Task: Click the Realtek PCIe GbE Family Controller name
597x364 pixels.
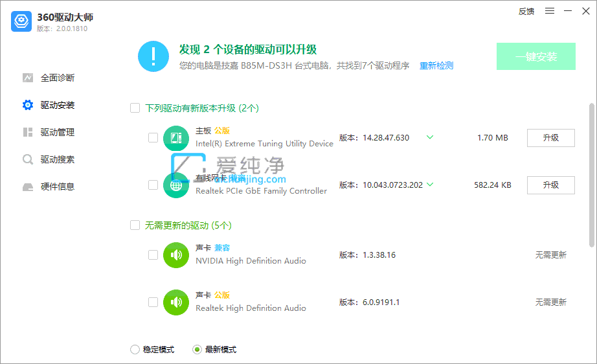Action: click(x=261, y=191)
